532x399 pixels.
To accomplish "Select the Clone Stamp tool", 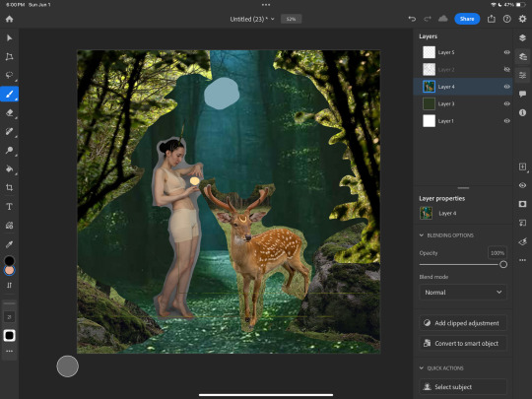I will pos(10,150).
